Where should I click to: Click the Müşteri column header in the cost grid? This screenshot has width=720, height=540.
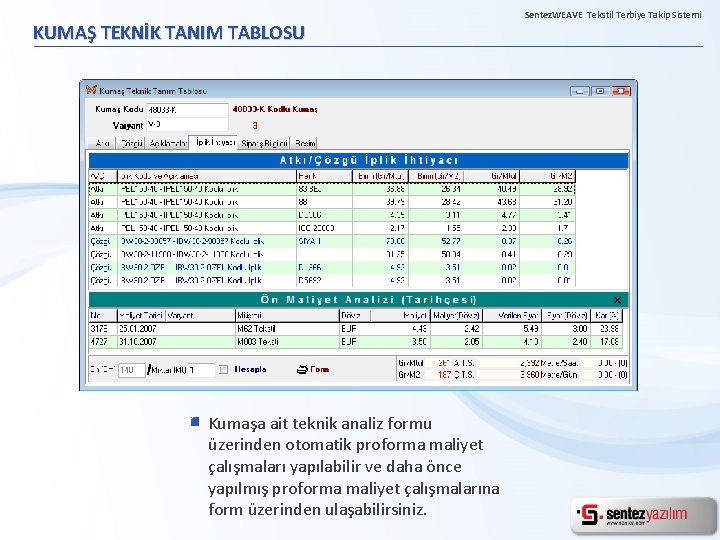coord(287,315)
